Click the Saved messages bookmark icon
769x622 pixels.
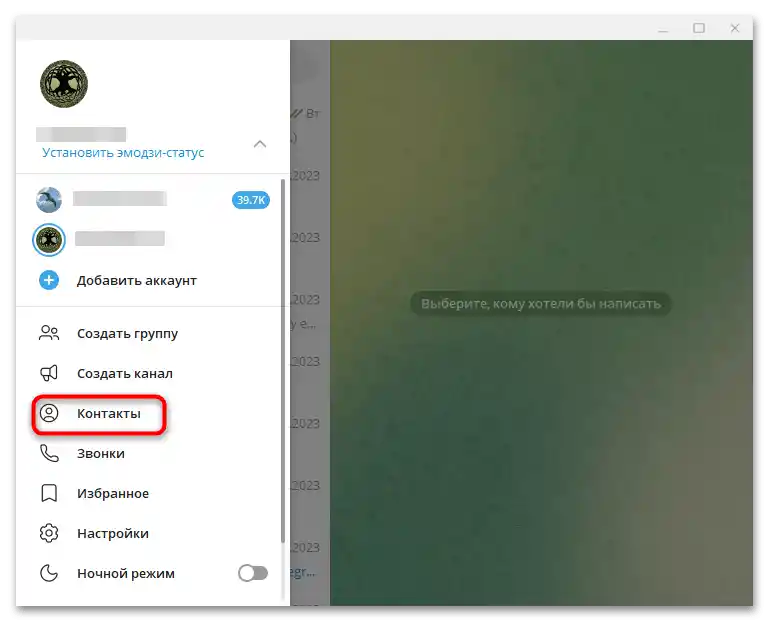pyautogui.click(x=49, y=493)
